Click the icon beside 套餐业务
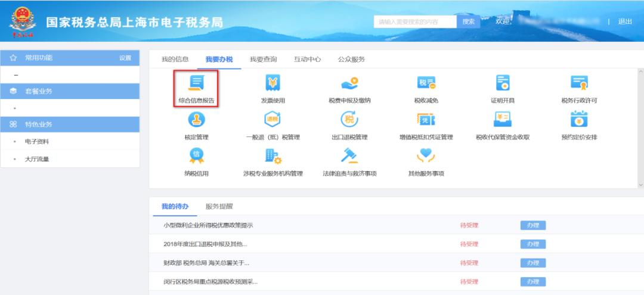 coord(13,91)
